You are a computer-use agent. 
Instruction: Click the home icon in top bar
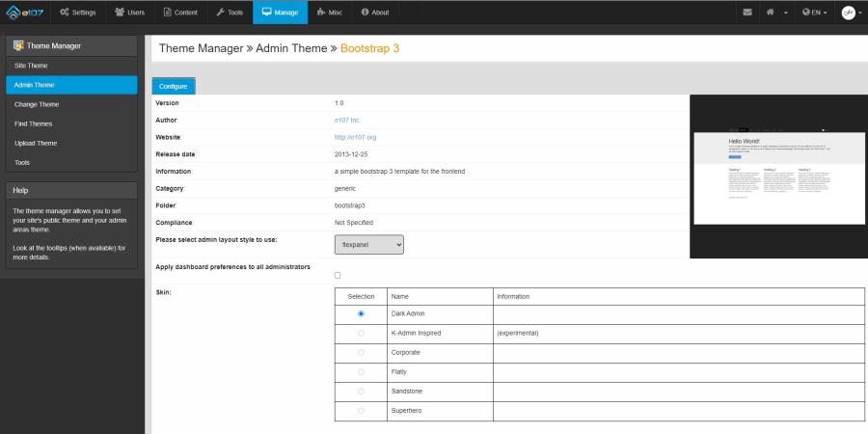(770, 13)
